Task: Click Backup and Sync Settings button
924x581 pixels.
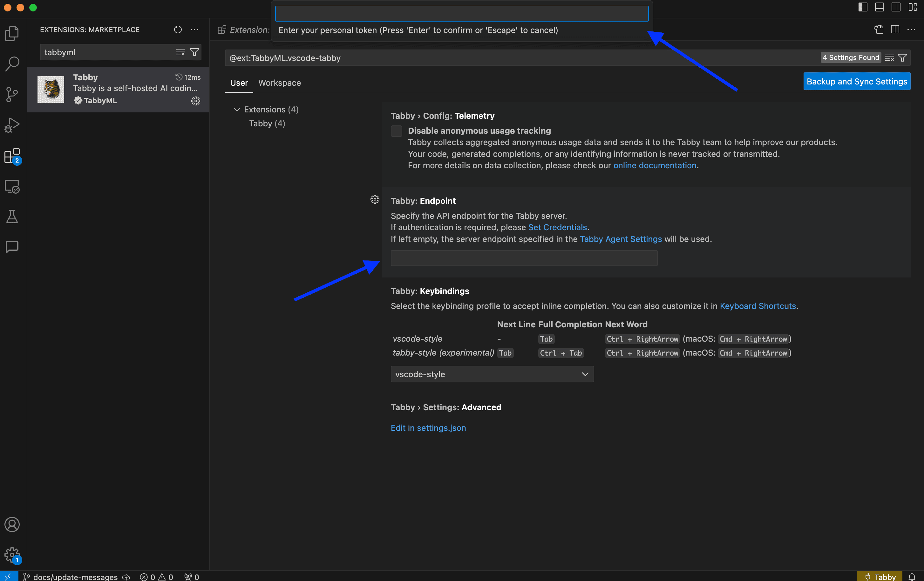Action: (x=856, y=82)
